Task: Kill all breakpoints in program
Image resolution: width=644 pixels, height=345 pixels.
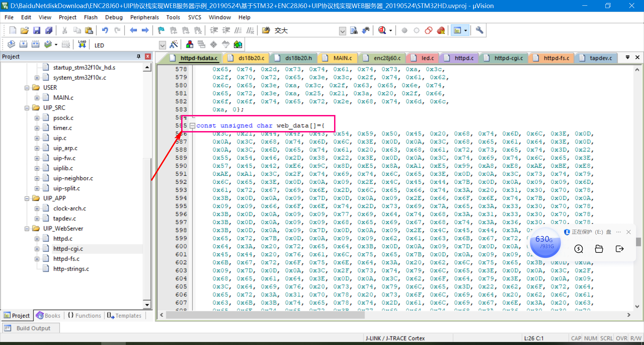Action: pyautogui.click(x=441, y=30)
